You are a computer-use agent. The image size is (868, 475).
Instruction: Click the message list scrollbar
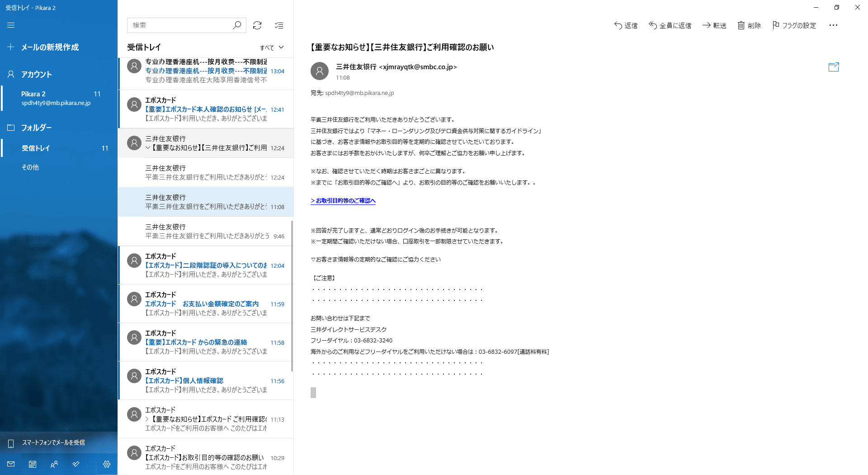(292, 296)
